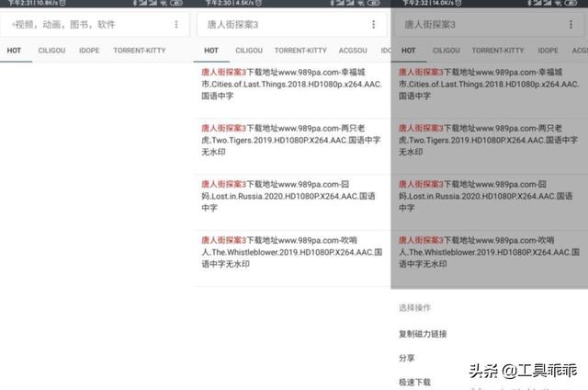Switch to ACGSOU tab in middle screen
Viewport: 588px width, 390px height.
coord(353,51)
